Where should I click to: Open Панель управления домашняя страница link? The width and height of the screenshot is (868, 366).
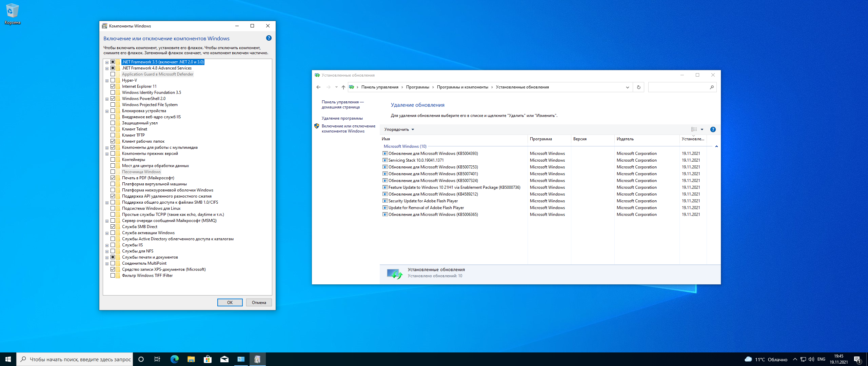click(342, 104)
